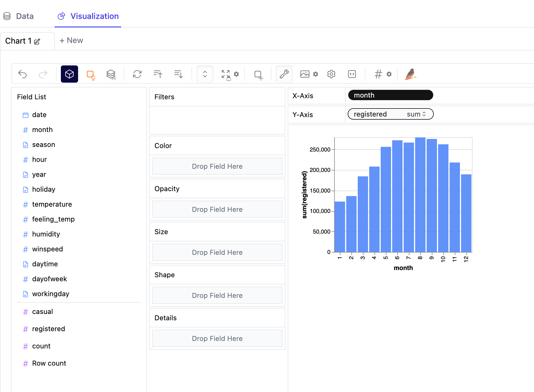This screenshot has height=392, width=534.
Task: Click + New to add a chart
Action: click(x=71, y=40)
